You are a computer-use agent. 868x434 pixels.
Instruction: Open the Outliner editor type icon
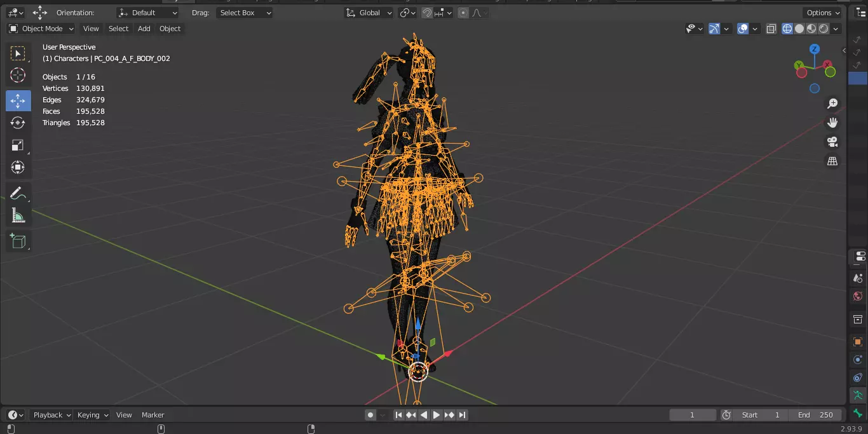(860, 12)
